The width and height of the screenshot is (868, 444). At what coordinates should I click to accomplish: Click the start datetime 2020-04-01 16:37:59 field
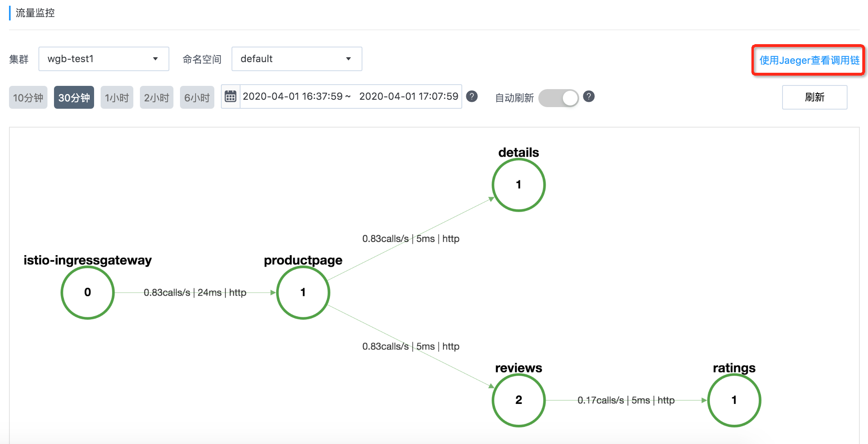pyautogui.click(x=293, y=96)
